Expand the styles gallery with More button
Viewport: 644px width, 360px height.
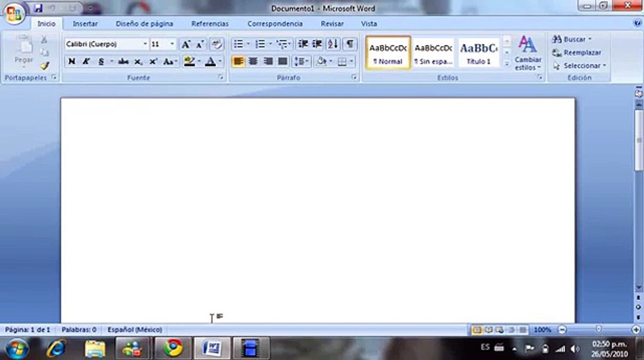[507, 63]
